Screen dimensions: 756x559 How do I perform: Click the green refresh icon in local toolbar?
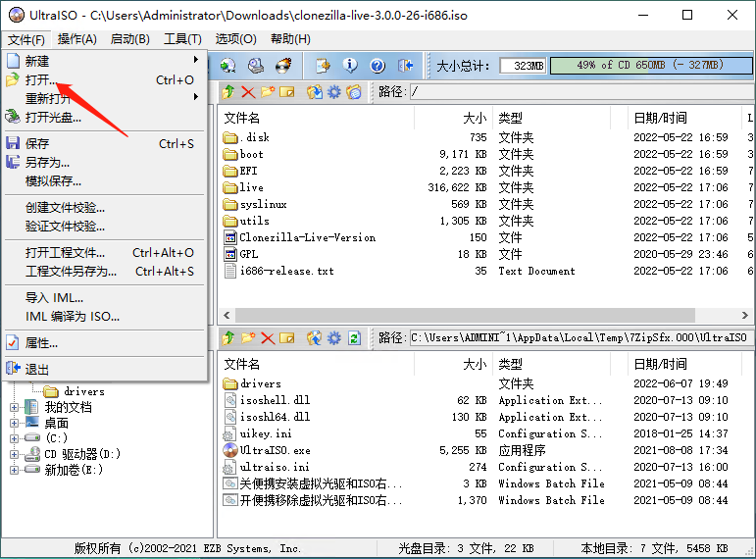(354, 337)
